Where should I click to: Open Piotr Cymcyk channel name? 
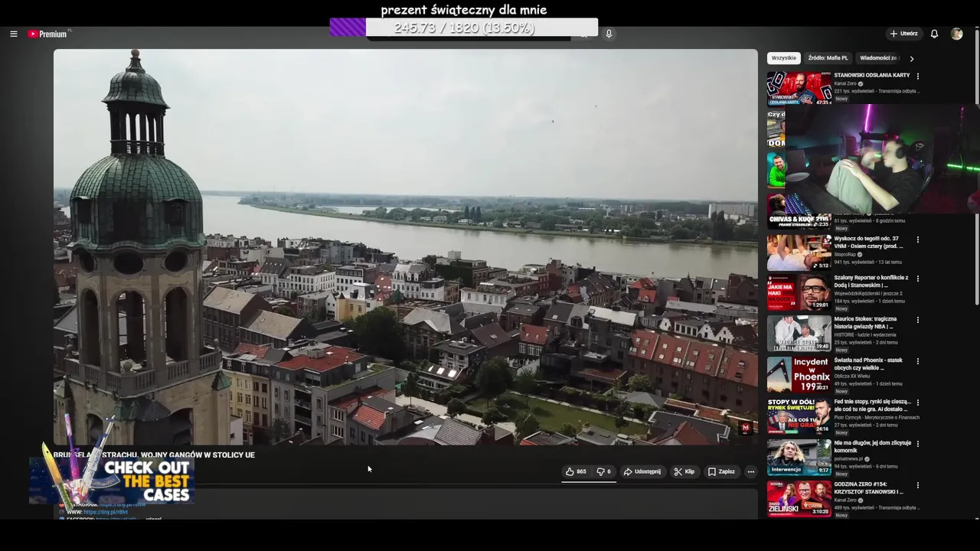point(876,418)
